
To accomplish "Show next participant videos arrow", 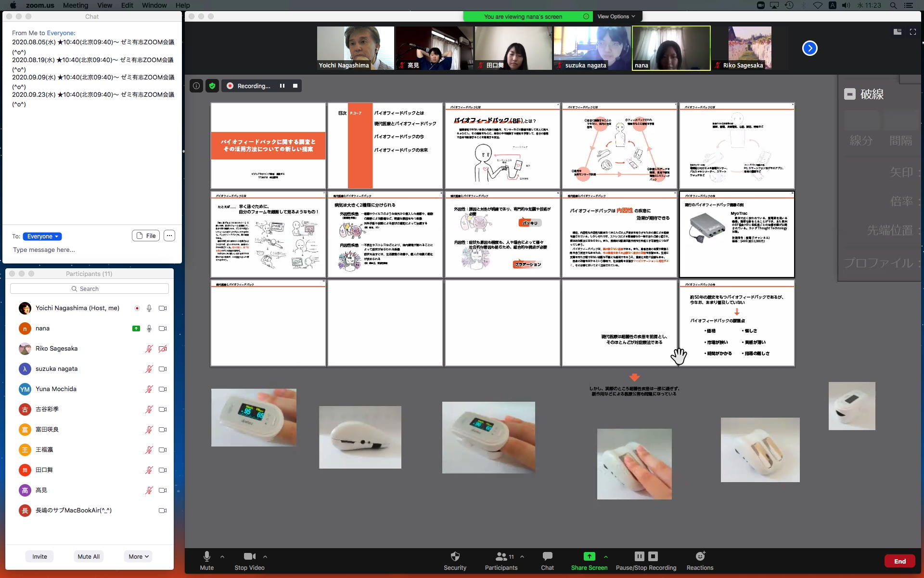I will point(809,48).
